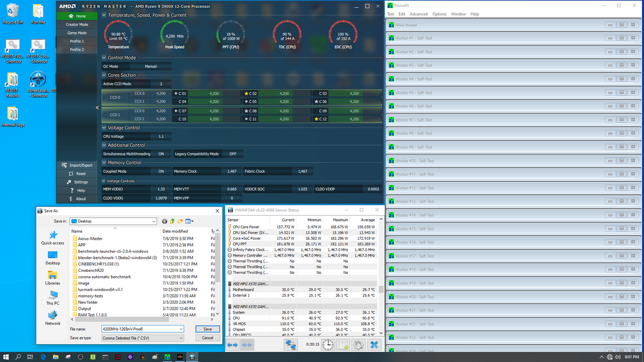The width and height of the screenshot is (644, 362).
Task: Collapse the Voltage Control section
Action: (x=104, y=128)
